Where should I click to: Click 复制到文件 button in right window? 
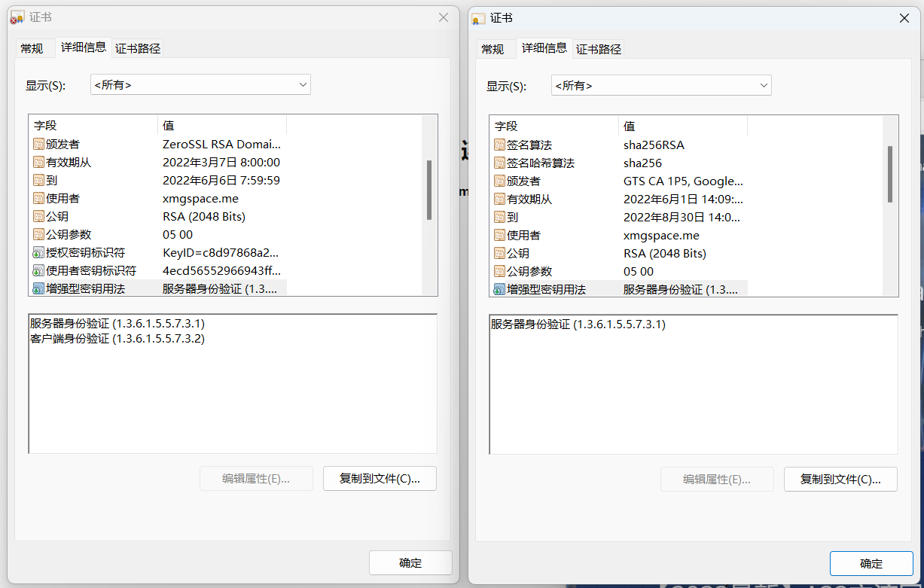coord(840,479)
